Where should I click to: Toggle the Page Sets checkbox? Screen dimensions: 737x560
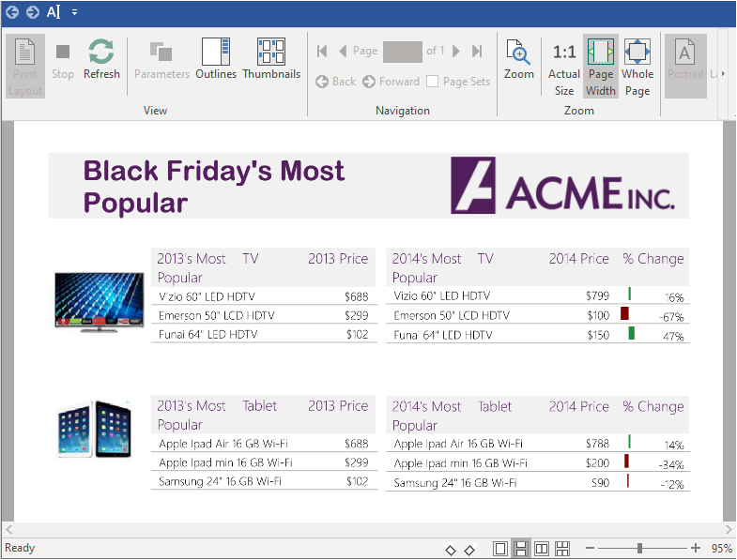pyautogui.click(x=432, y=82)
